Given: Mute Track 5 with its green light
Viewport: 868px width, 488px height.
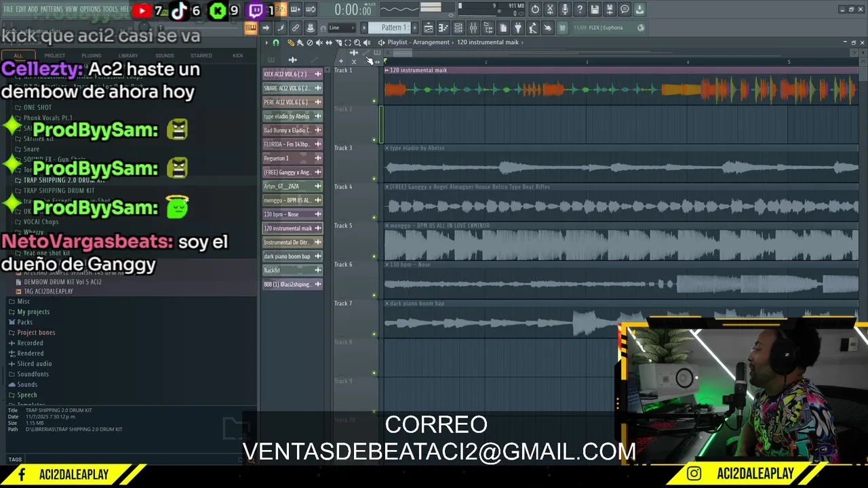Looking at the screenshot, I should (x=374, y=257).
